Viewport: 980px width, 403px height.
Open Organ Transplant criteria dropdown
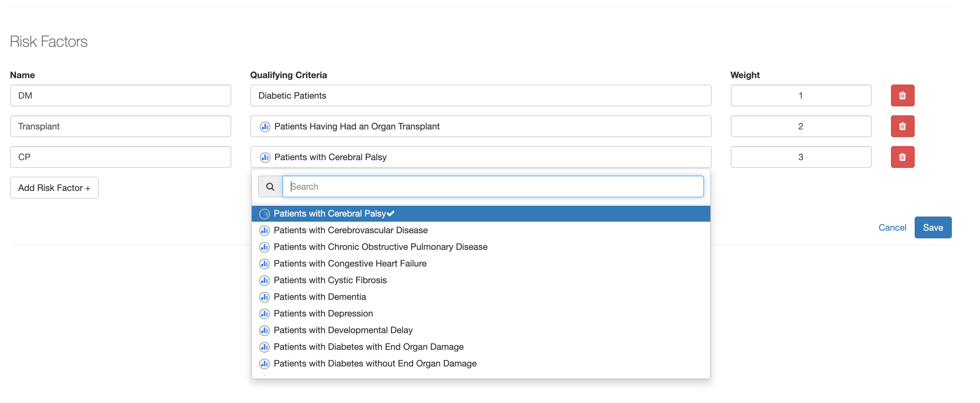pos(480,126)
